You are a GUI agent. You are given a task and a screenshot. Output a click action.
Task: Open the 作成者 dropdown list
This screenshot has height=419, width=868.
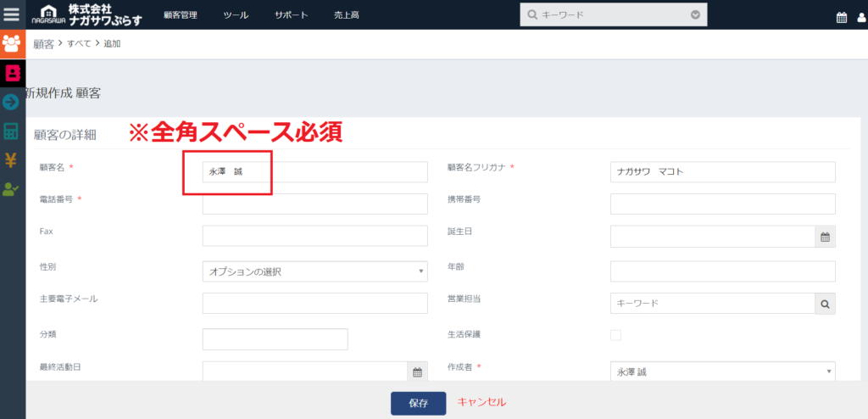[x=722, y=372]
